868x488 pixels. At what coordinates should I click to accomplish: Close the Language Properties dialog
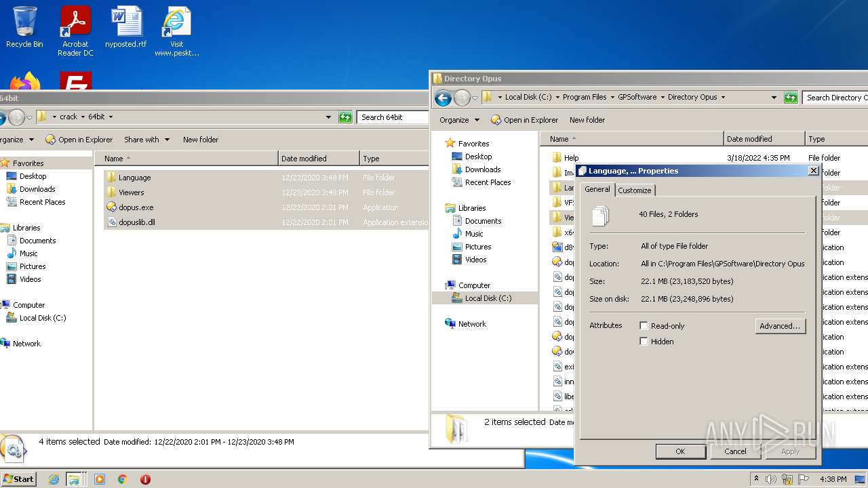coord(813,171)
